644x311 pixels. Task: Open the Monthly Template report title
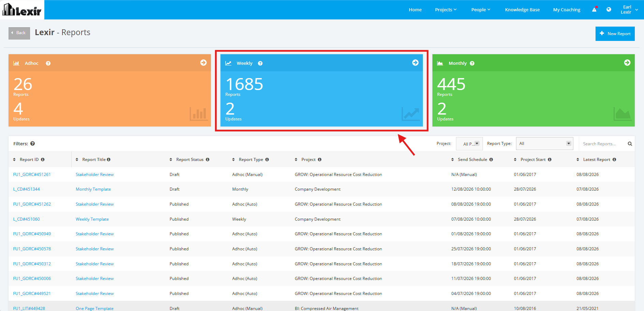tap(93, 189)
